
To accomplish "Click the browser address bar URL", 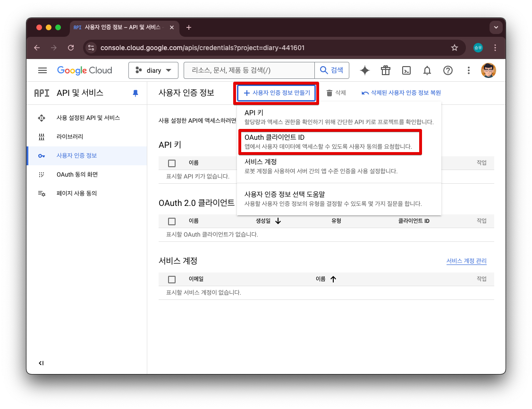I will tap(202, 48).
